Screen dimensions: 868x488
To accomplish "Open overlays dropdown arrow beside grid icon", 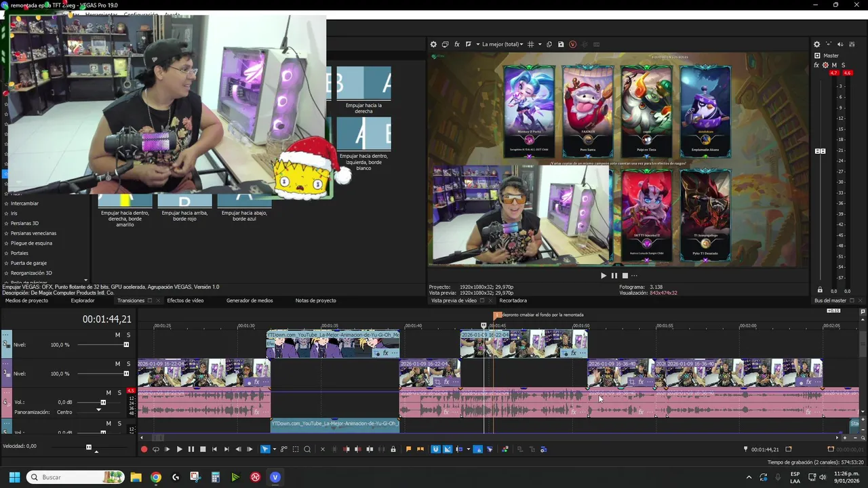I will tap(540, 44).
